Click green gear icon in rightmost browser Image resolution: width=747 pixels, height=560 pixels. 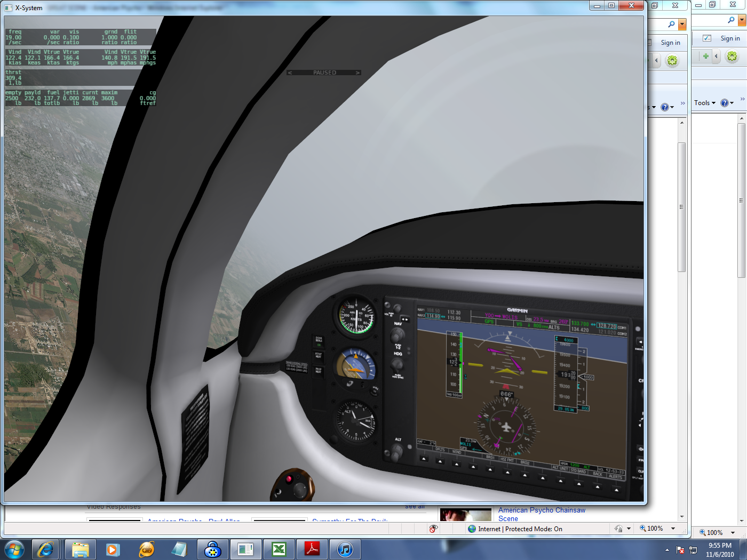[x=732, y=56]
